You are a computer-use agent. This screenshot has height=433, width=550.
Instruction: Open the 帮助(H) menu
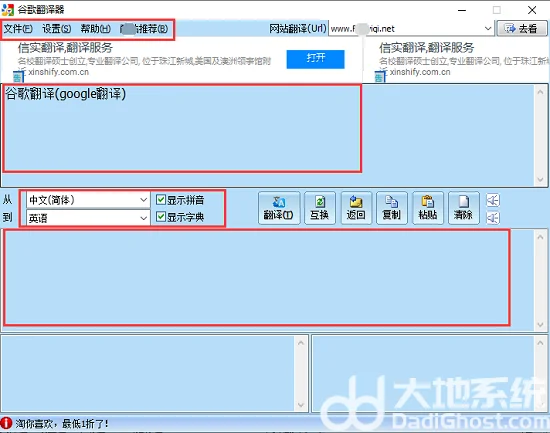[x=95, y=29]
